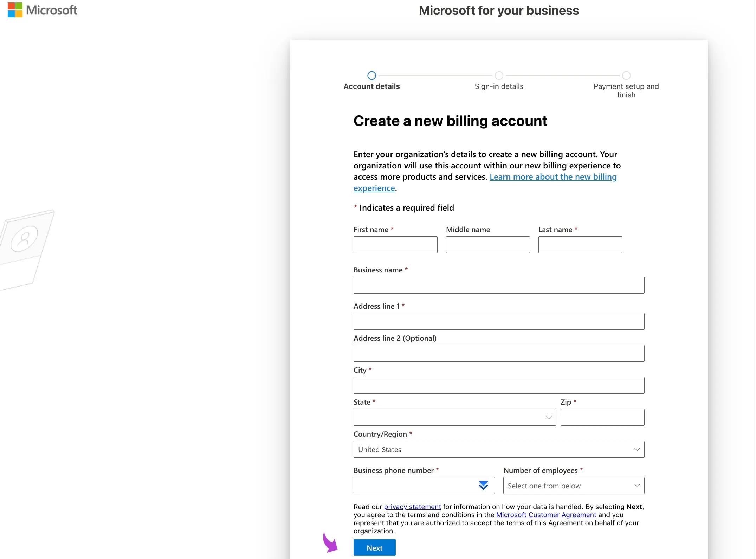Select the Payment setup and finish step

pos(626,76)
